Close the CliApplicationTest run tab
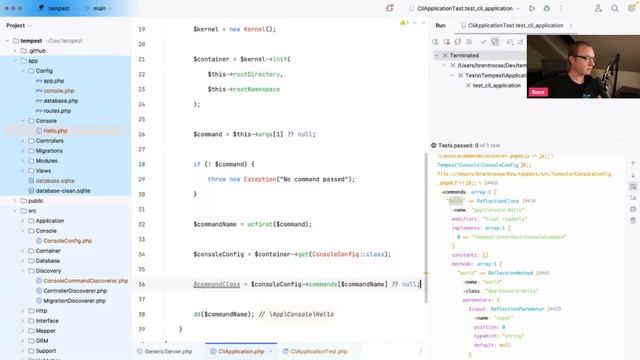 tap(571, 25)
